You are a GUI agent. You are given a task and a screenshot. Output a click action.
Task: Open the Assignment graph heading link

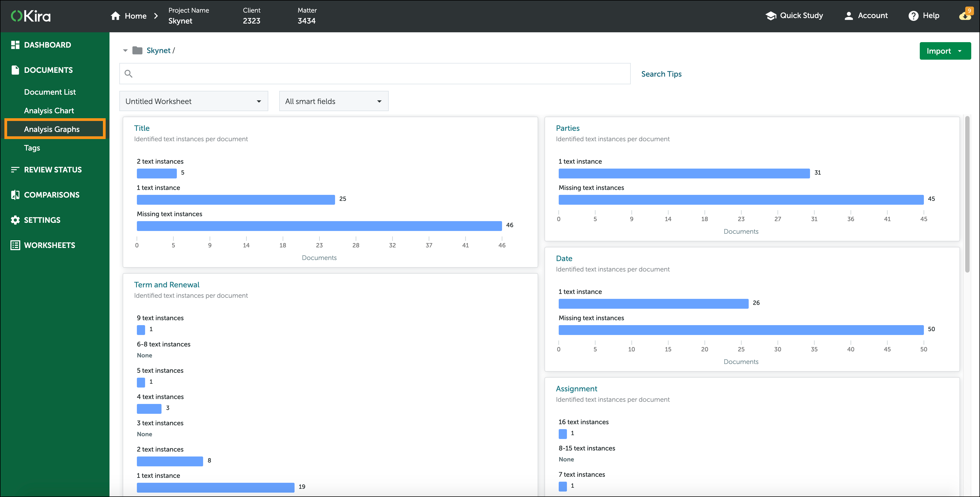tap(576, 389)
